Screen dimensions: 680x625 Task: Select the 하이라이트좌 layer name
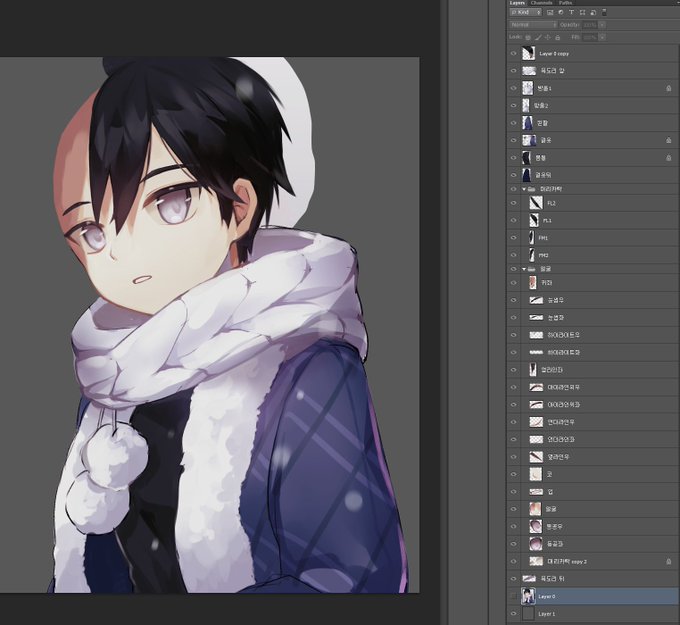coord(563,352)
